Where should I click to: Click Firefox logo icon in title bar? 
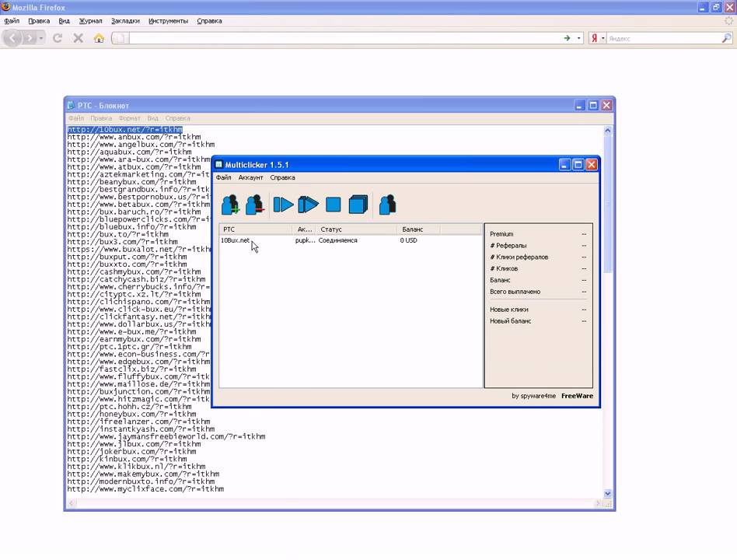tap(5, 6)
